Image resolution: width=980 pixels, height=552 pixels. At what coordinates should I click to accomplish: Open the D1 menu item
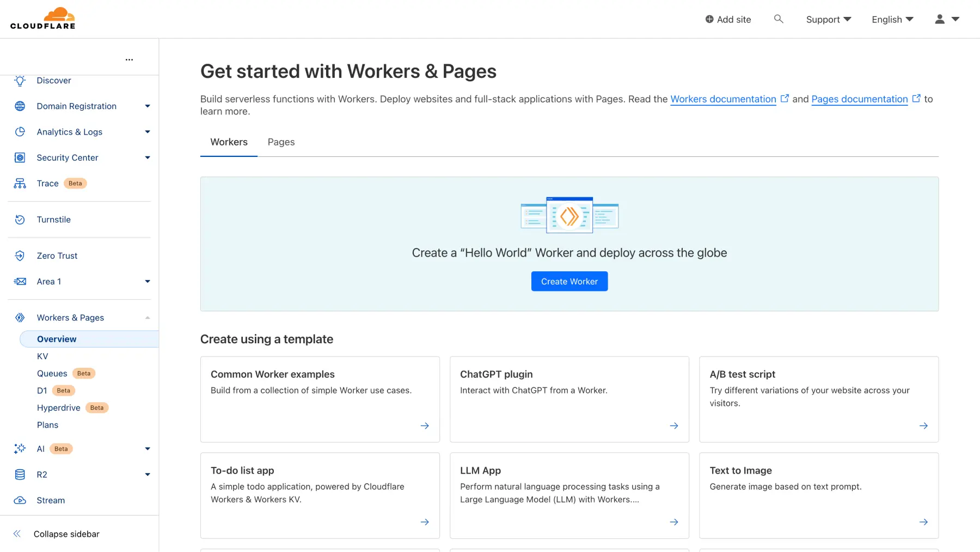click(42, 391)
